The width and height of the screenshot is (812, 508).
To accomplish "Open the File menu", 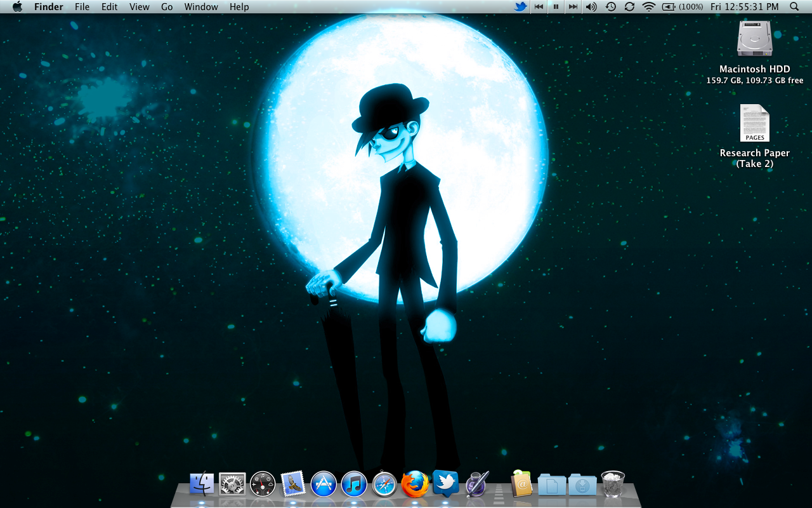I will pyautogui.click(x=82, y=6).
